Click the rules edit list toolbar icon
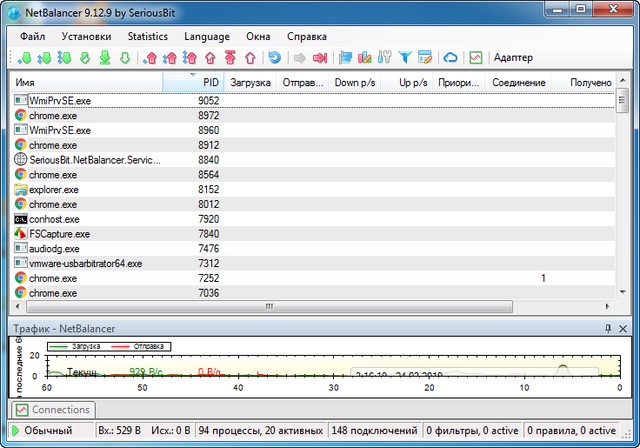640x448 pixels. click(424, 57)
